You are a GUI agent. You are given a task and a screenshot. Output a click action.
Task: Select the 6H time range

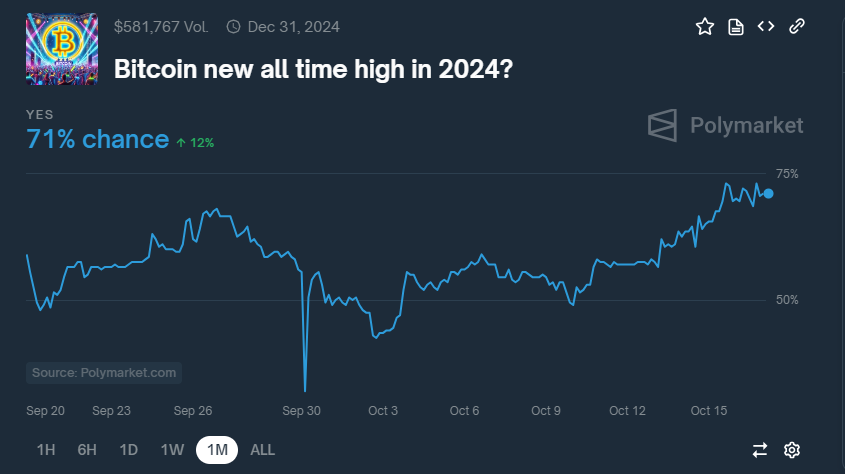pos(87,450)
